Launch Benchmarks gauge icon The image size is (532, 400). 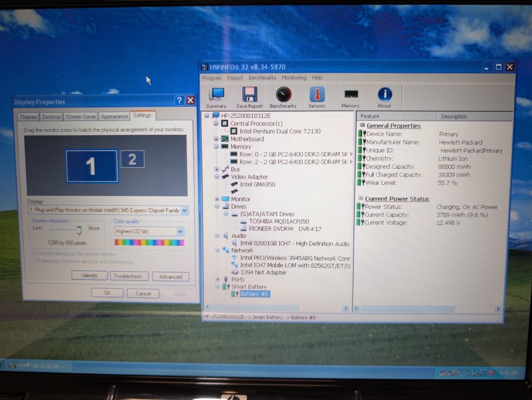283,97
